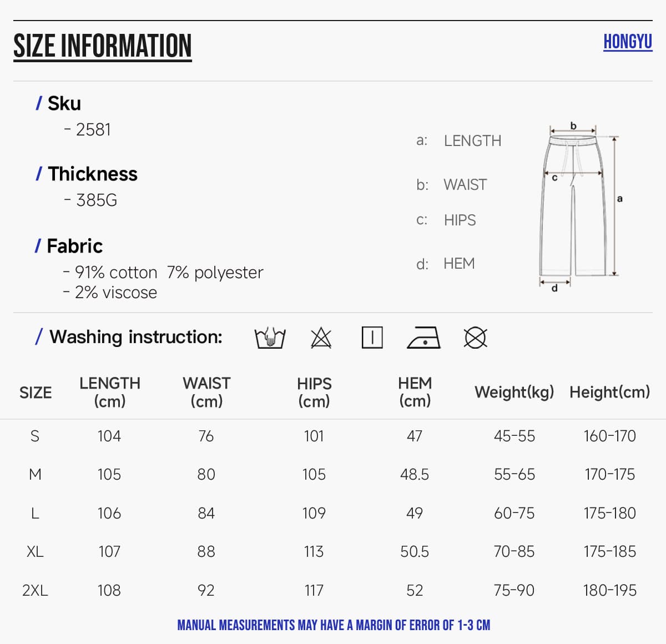Screen dimensions: 666x644
Task: Click the Sku value 2581
Action: 93,129
